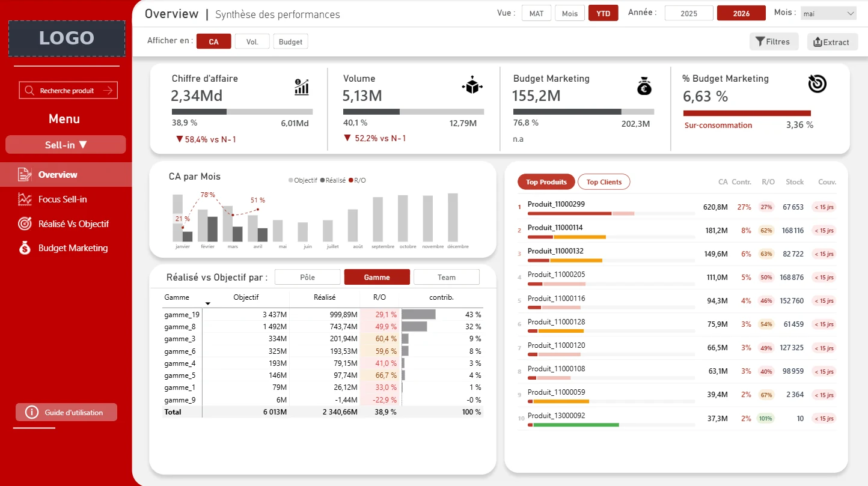The height and width of the screenshot is (486, 868).
Task: Click the gamme_5 R/O value 66,7 %
Action: click(x=386, y=375)
